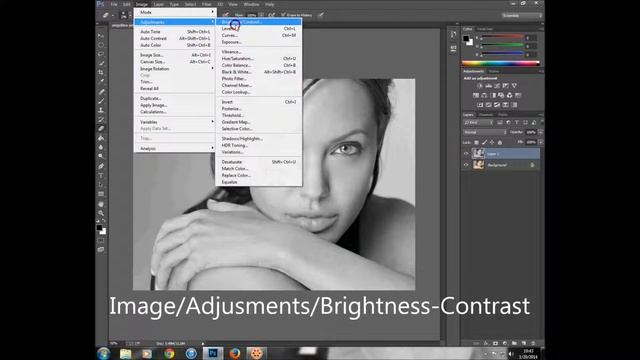This screenshot has width=640, height=360.
Task: Open the File menu
Action: 114,4
